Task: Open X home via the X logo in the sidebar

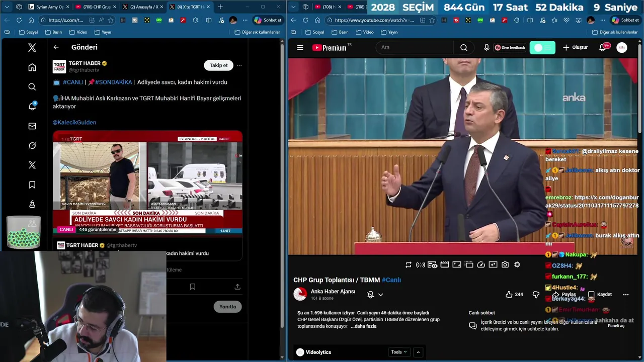Action: point(32,48)
